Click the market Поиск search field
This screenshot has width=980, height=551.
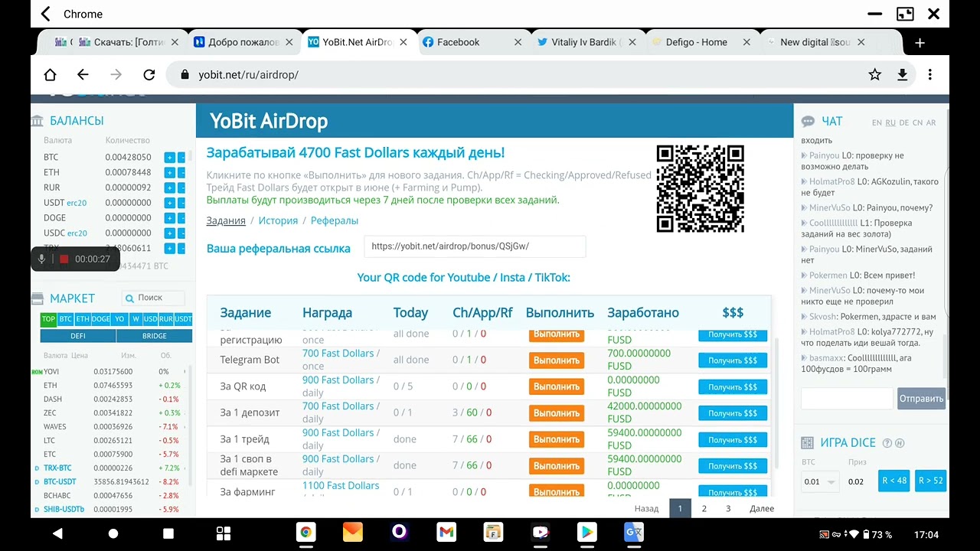[x=153, y=298]
